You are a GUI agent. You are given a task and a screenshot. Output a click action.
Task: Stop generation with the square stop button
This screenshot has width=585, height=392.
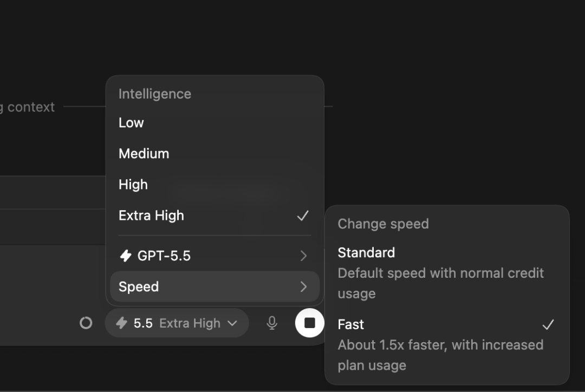310,323
